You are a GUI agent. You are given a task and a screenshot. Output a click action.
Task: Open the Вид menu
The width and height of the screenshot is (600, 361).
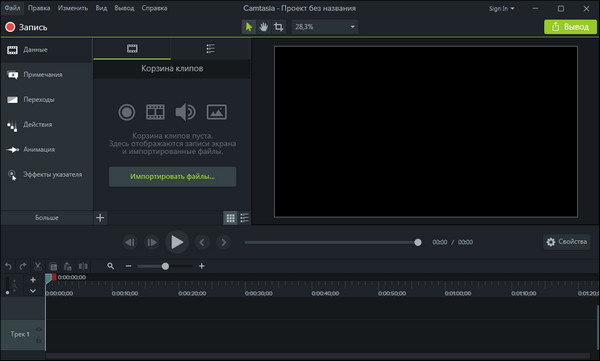(x=101, y=8)
